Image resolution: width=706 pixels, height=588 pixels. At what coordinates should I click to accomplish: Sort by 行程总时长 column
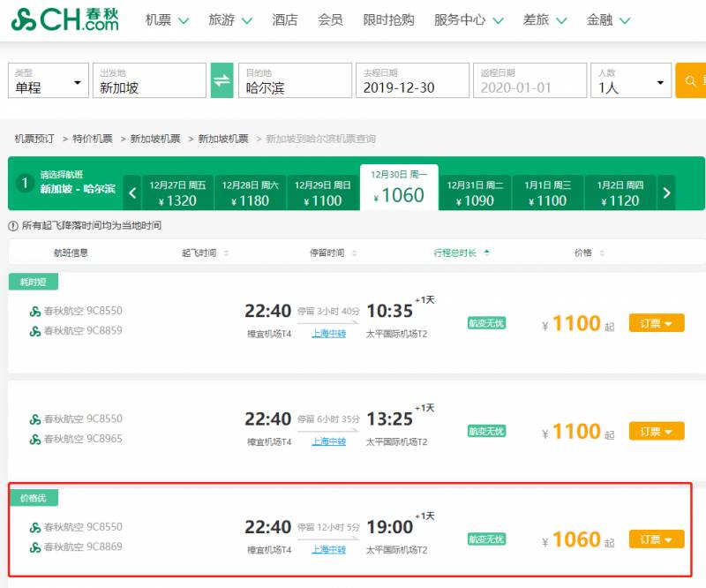tap(462, 253)
